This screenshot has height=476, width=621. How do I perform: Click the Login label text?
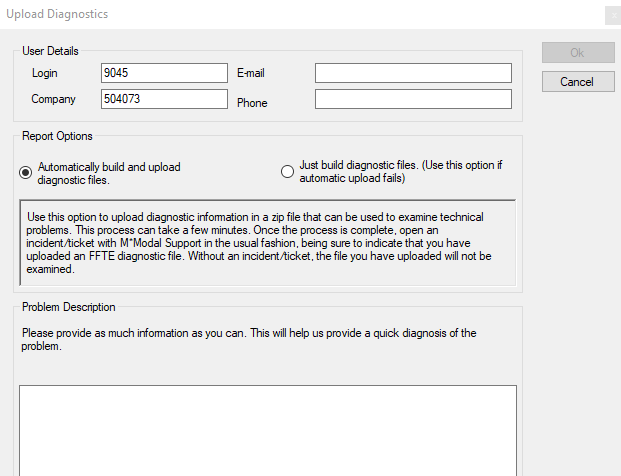[x=45, y=73]
